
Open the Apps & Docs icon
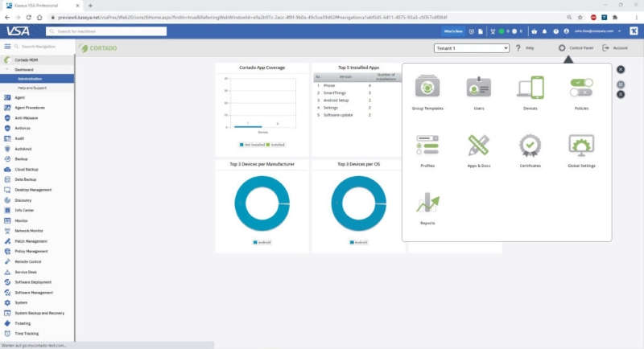[x=478, y=145]
